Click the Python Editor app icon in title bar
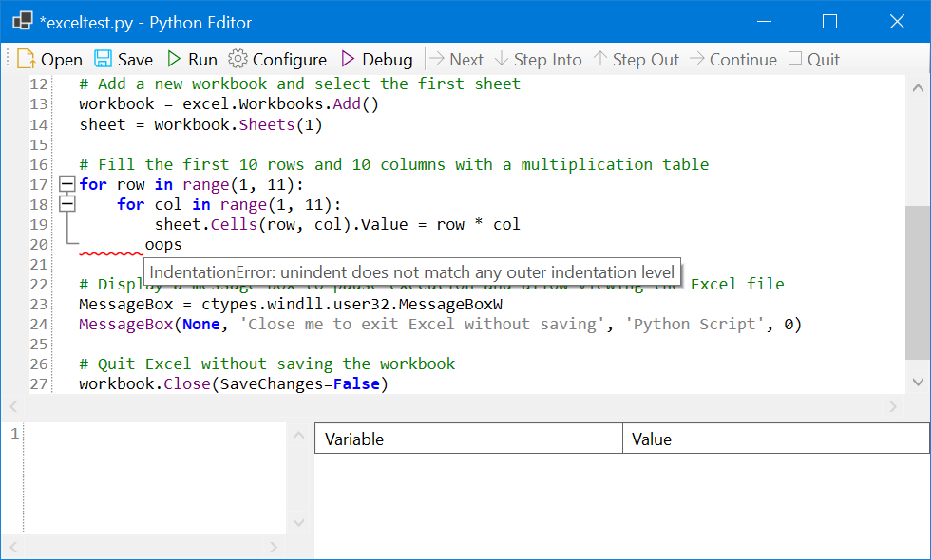 coord(23,21)
